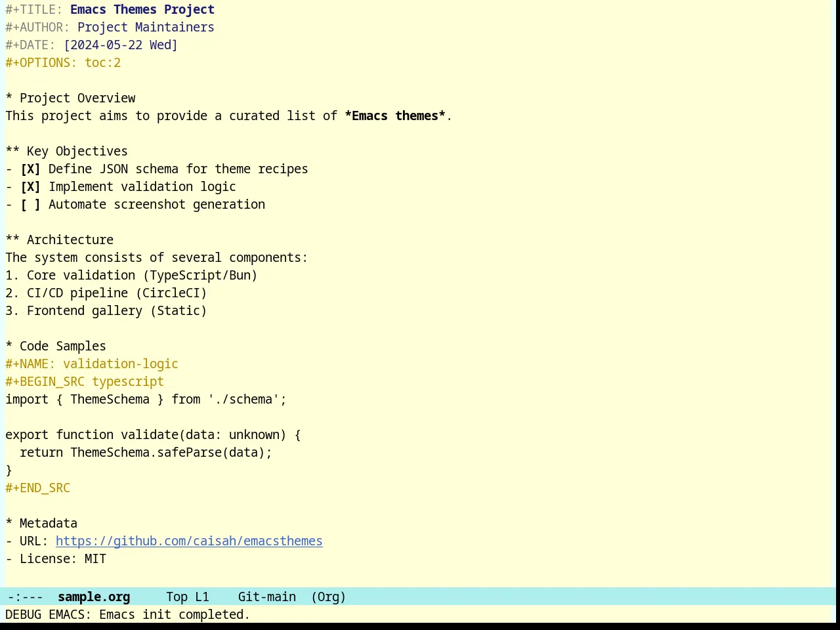Image resolution: width=840 pixels, height=630 pixels.
Task: Click the '-:---' buffer status indicator
Action: pyautogui.click(x=26, y=597)
